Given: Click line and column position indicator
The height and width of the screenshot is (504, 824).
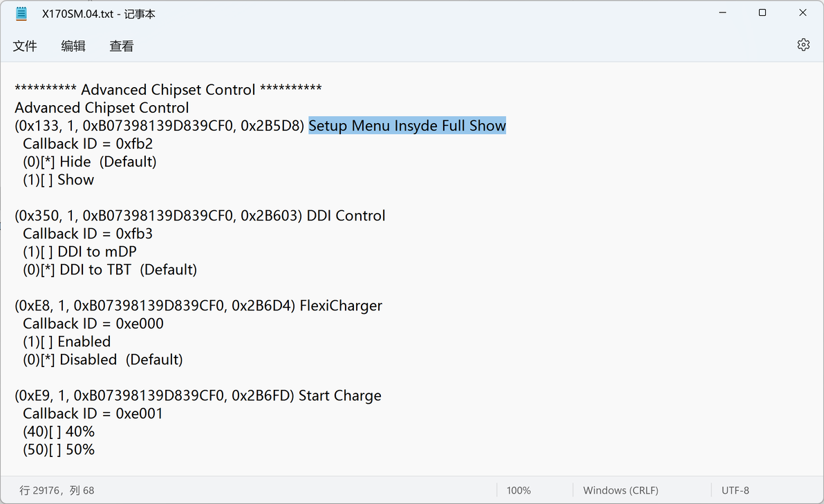Looking at the screenshot, I should click(57, 490).
